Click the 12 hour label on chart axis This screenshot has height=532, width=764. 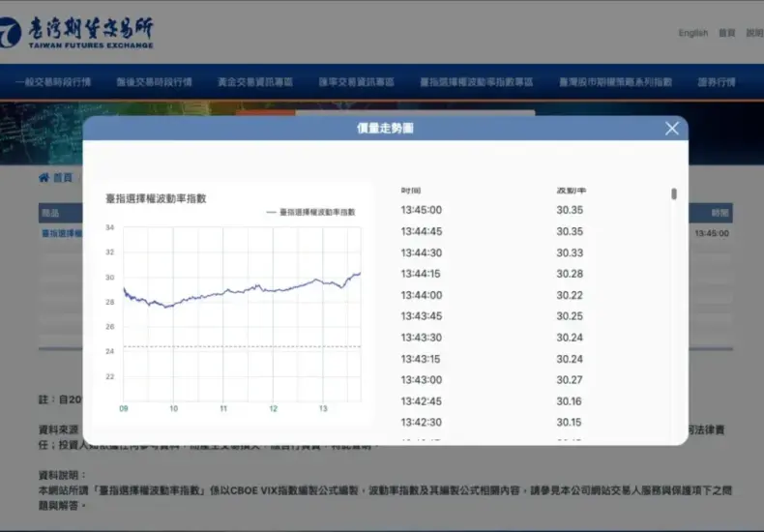274,409
